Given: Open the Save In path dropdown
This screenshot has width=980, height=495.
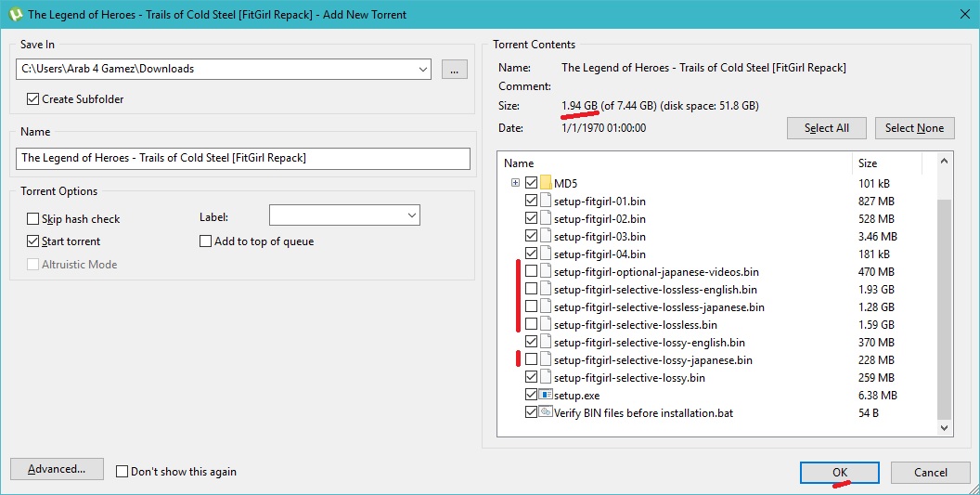Looking at the screenshot, I should point(423,69).
